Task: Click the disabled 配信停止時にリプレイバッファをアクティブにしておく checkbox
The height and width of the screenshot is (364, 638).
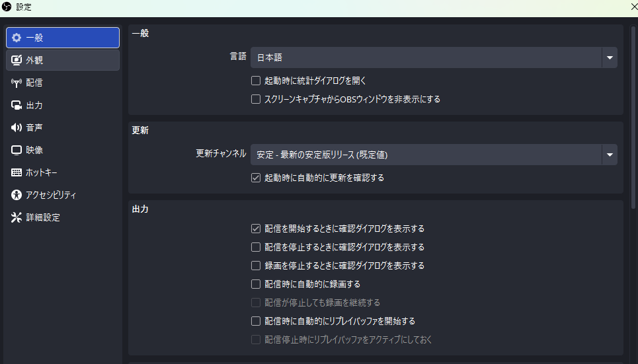Action: (255, 340)
